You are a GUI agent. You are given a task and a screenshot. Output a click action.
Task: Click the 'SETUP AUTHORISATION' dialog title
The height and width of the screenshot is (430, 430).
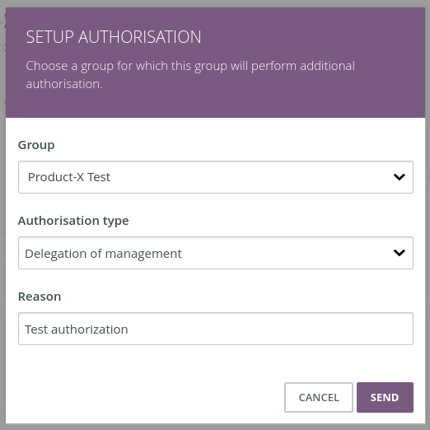click(x=114, y=37)
